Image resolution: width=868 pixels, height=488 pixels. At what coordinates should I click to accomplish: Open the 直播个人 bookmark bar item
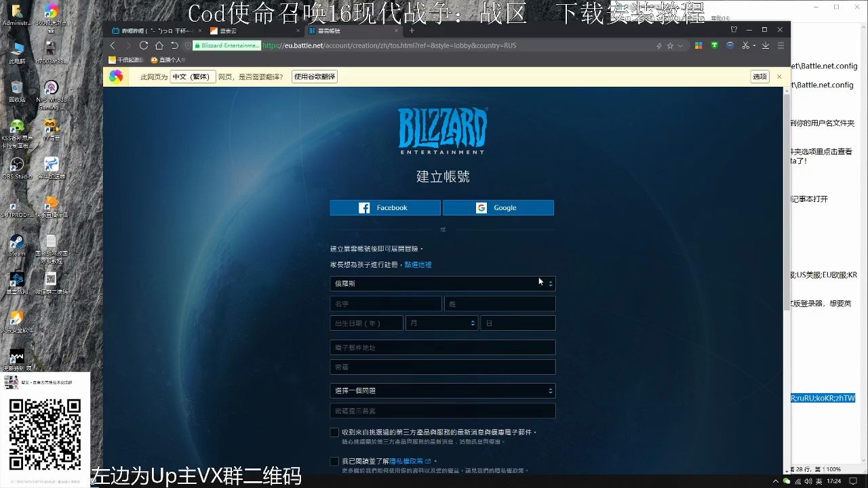(168, 60)
